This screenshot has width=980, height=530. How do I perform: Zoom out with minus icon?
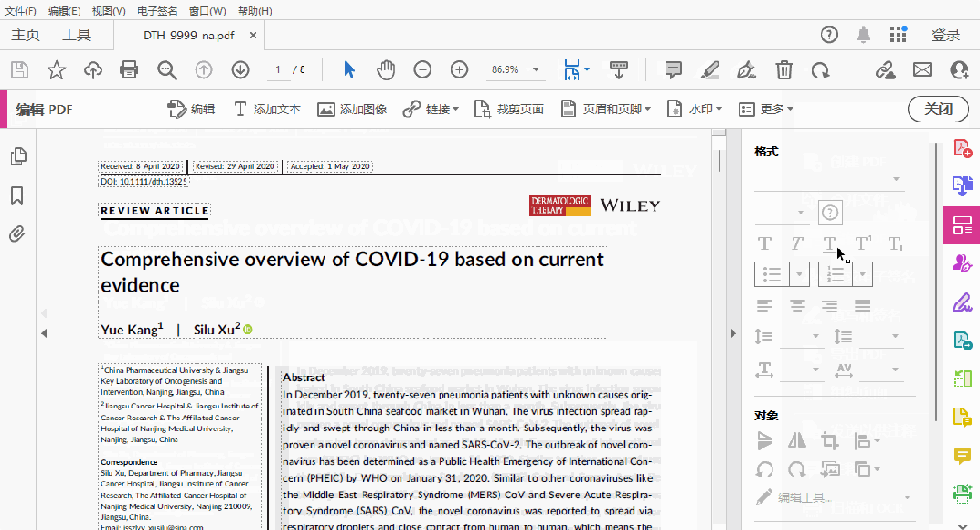coord(422,69)
